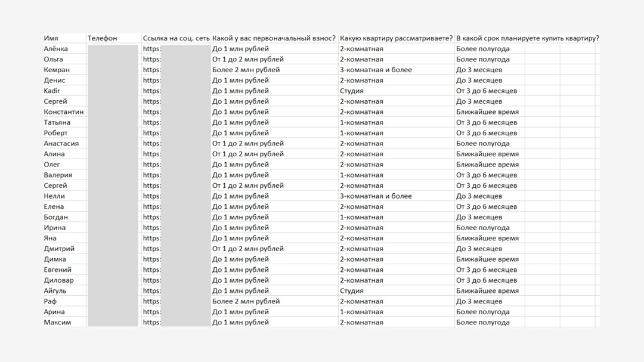
Task: Select the name cell "Kadir"
Action: pyautogui.click(x=52, y=91)
